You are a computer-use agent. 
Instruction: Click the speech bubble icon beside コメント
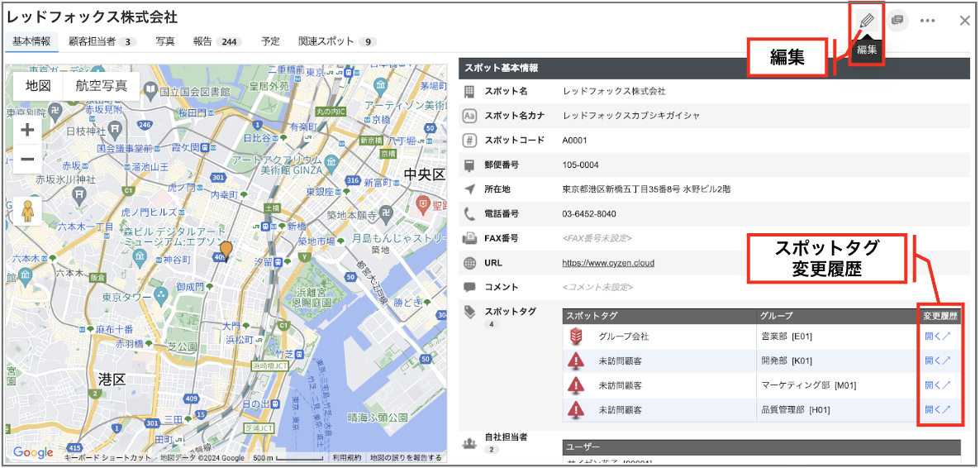(469, 287)
